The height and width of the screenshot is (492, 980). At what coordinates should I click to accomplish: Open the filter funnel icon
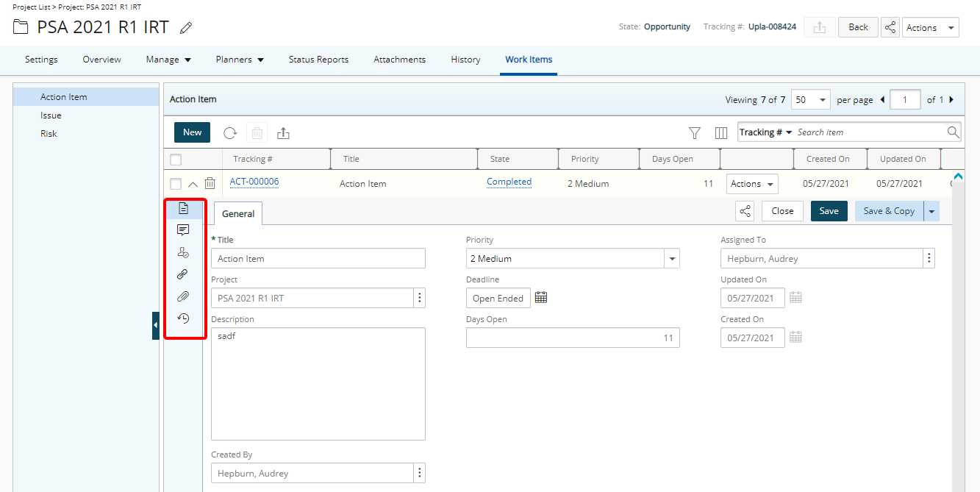click(x=694, y=133)
